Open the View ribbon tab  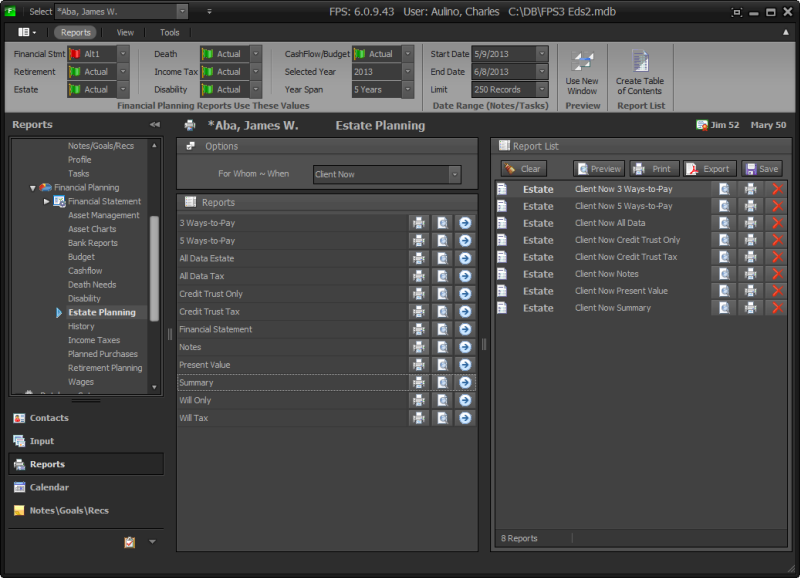pyautogui.click(x=125, y=32)
